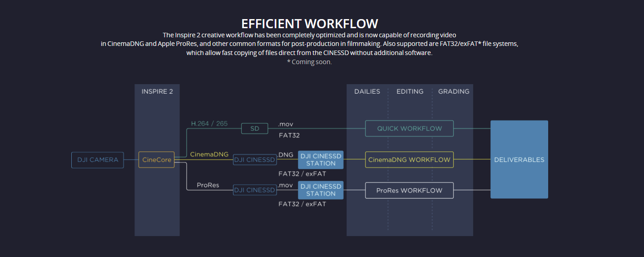Click the line mentioning FAT32/exFAT* file systems
The image size is (644, 257).
click(309, 44)
